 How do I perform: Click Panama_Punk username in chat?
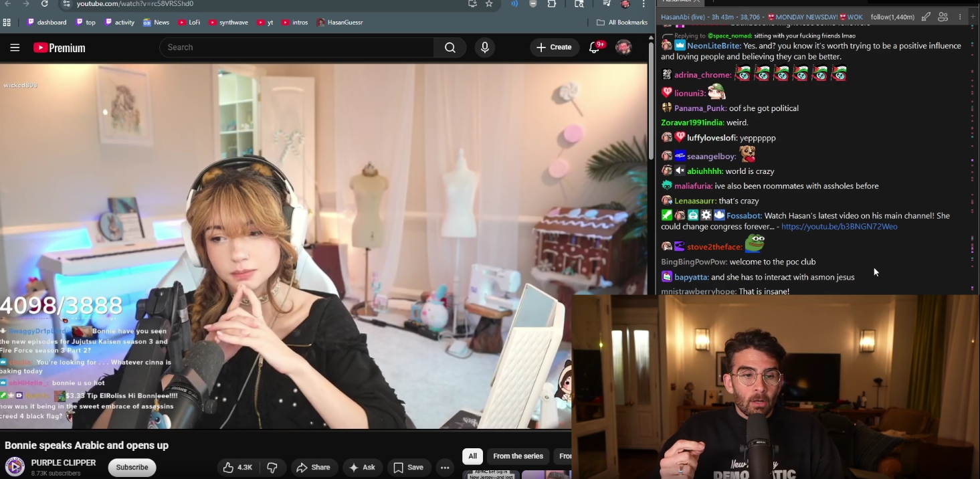(700, 108)
